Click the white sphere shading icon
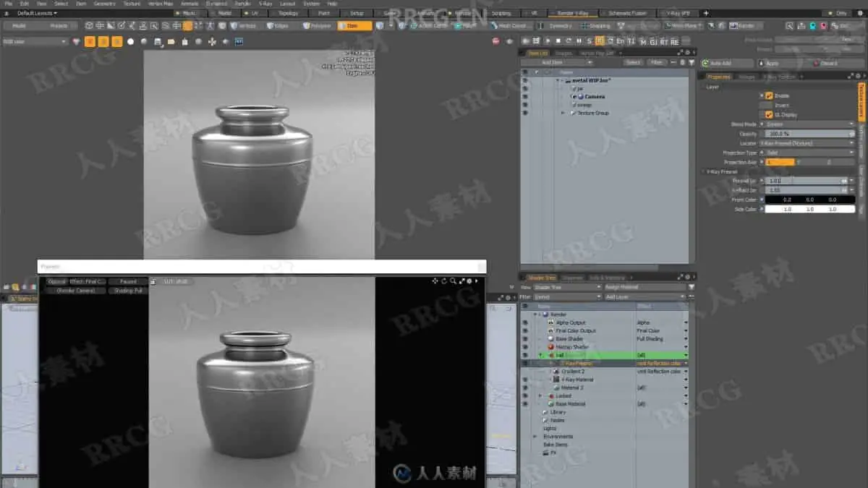This screenshot has width=868, height=488. pyautogui.click(x=131, y=41)
